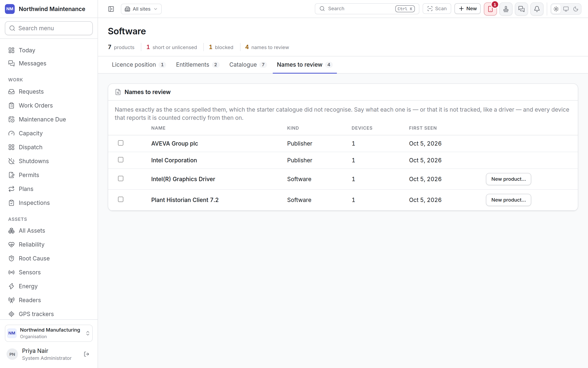The height and width of the screenshot is (368, 588).
Task: Tick the AVEVA Group plc checkbox
Action: (121, 143)
